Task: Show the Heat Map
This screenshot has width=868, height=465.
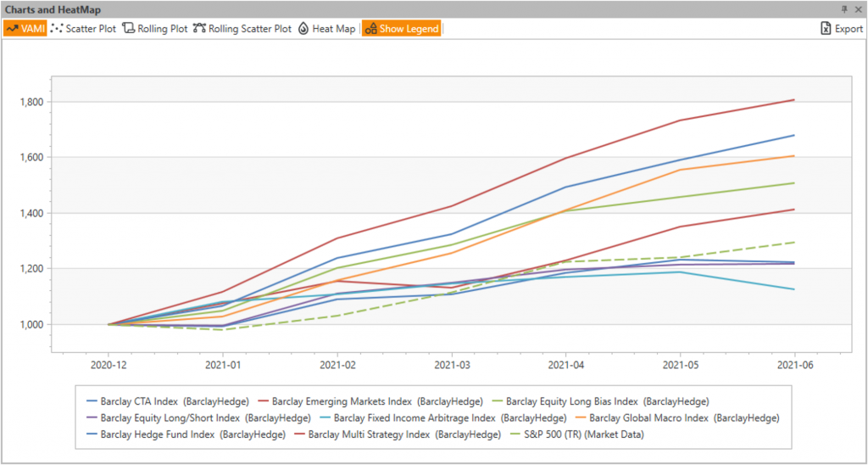Action: point(327,29)
